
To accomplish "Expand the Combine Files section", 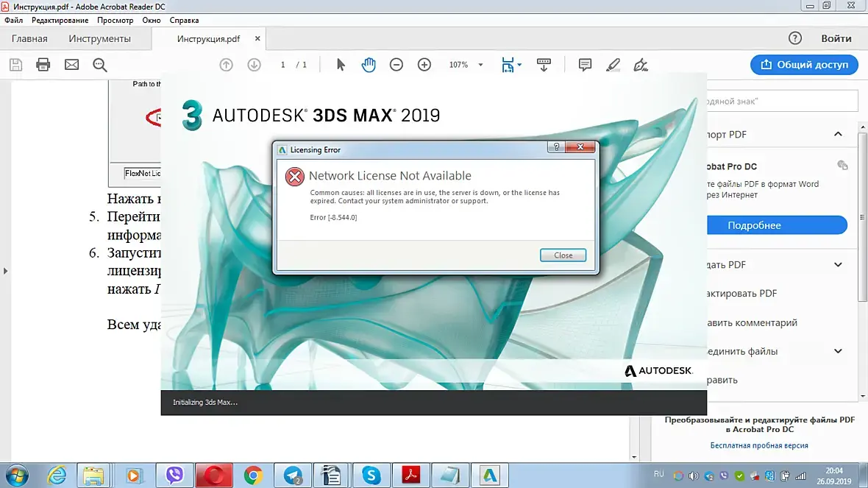I will tap(838, 351).
